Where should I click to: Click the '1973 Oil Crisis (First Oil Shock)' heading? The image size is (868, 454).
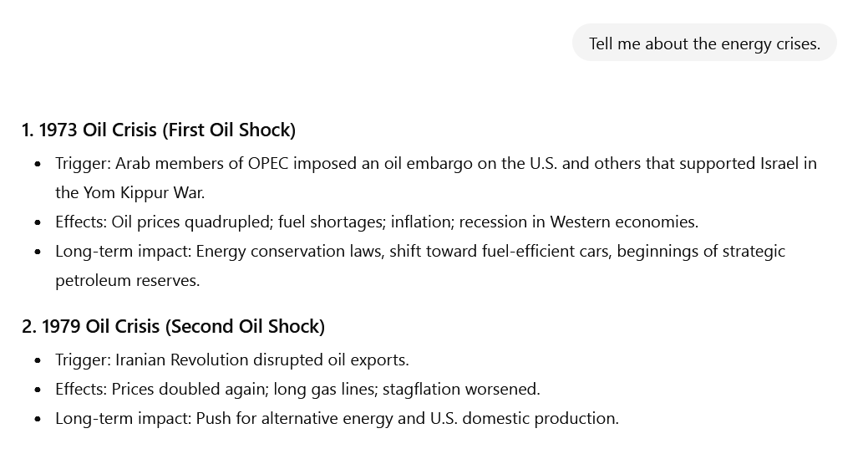pos(159,130)
